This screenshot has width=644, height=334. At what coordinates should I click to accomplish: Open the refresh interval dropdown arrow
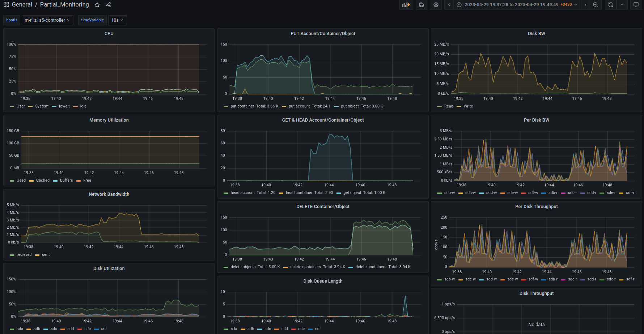pyautogui.click(x=622, y=5)
